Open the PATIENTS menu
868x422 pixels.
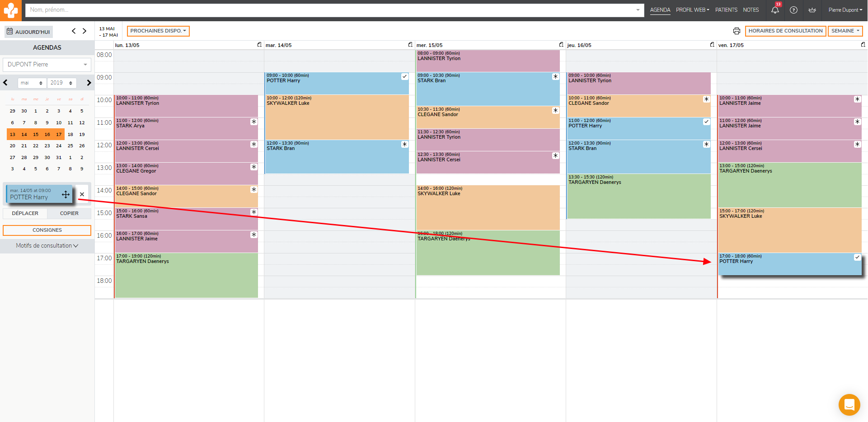(726, 10)
